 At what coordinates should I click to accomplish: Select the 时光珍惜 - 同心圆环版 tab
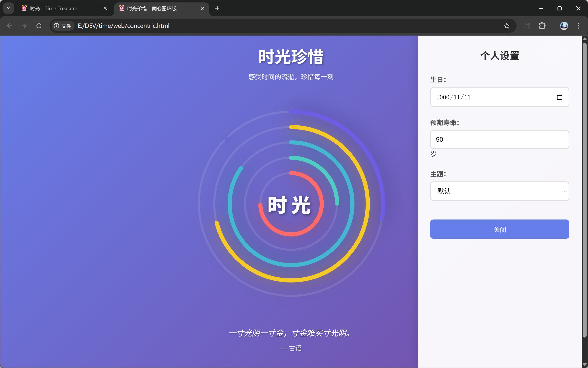coord(152,9)
